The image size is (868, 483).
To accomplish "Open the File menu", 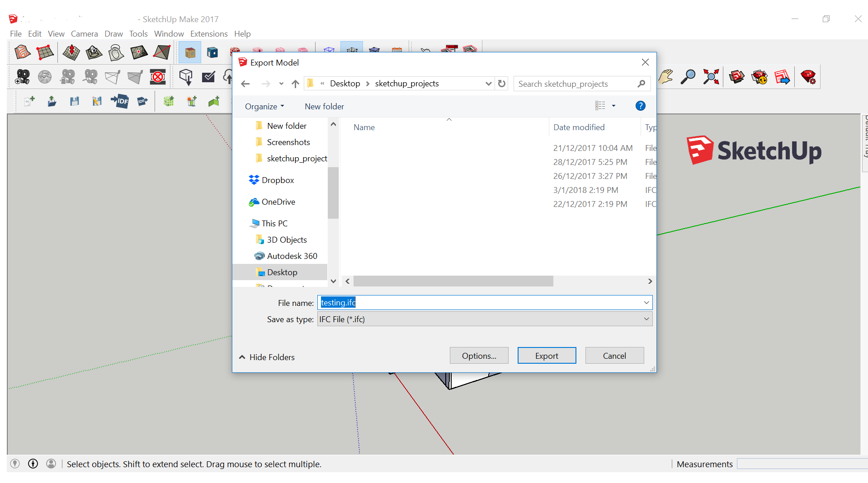I will pyautogui.click(x=16, y=34).
